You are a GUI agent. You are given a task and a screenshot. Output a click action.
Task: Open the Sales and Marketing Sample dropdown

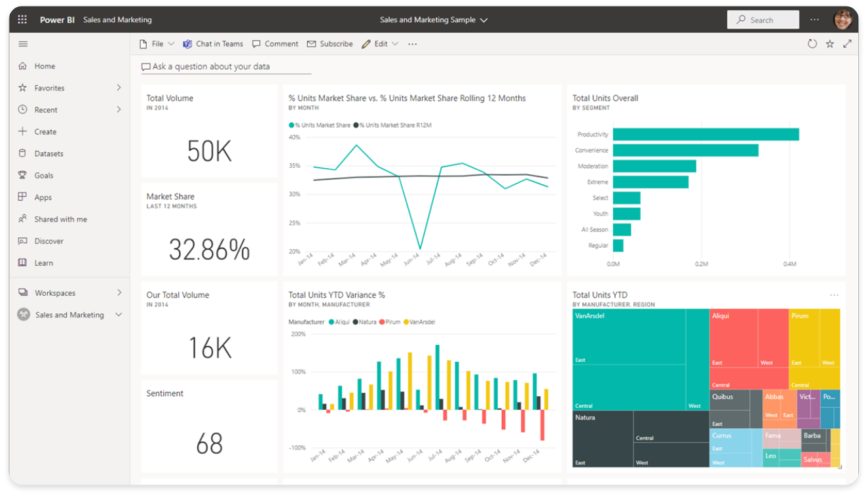coord(434,20)
